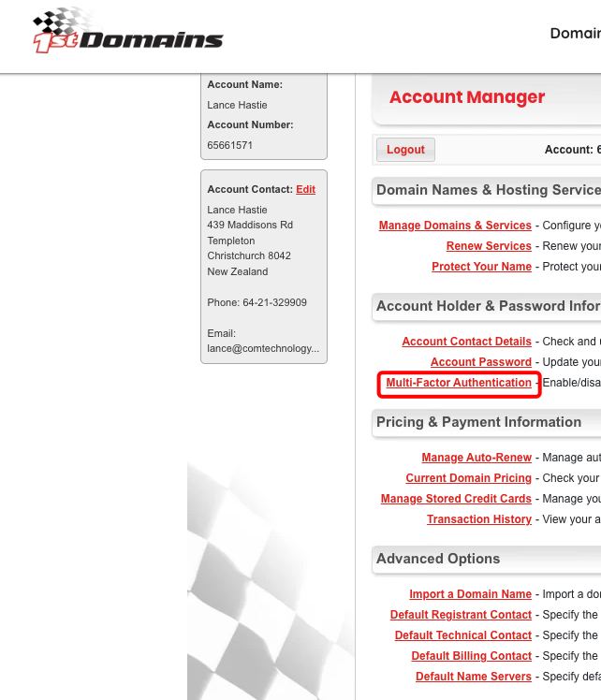Click the Templeton address line
601x700 pixels.
pos(231,241)
